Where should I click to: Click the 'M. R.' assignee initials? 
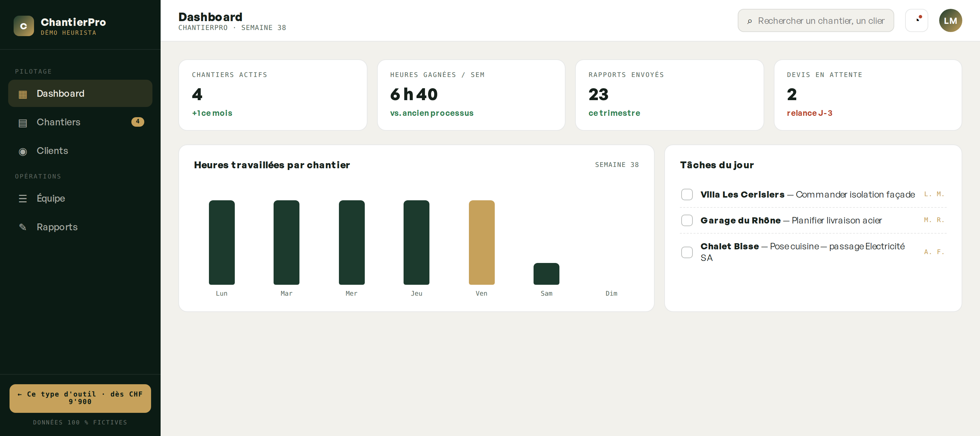tap(934, 220)
